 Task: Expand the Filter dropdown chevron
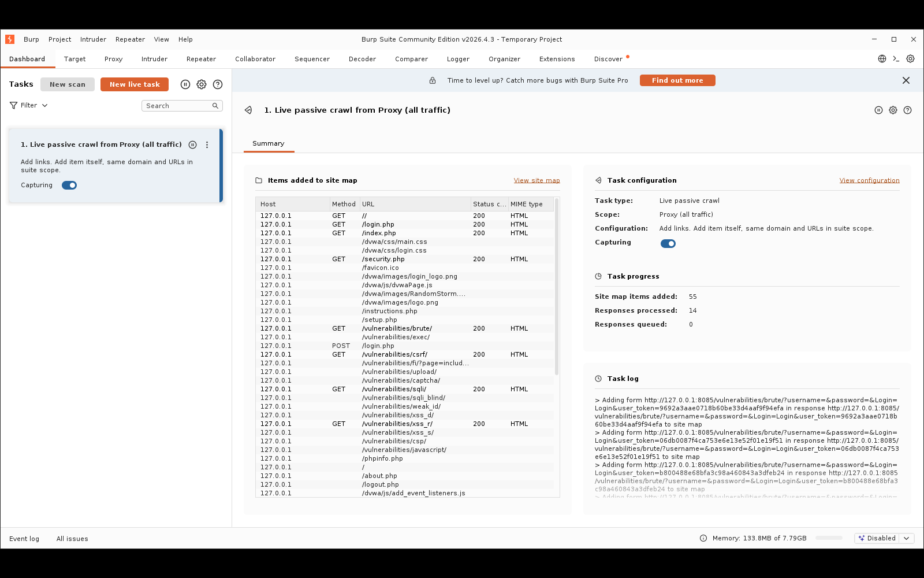pos(44,106)
